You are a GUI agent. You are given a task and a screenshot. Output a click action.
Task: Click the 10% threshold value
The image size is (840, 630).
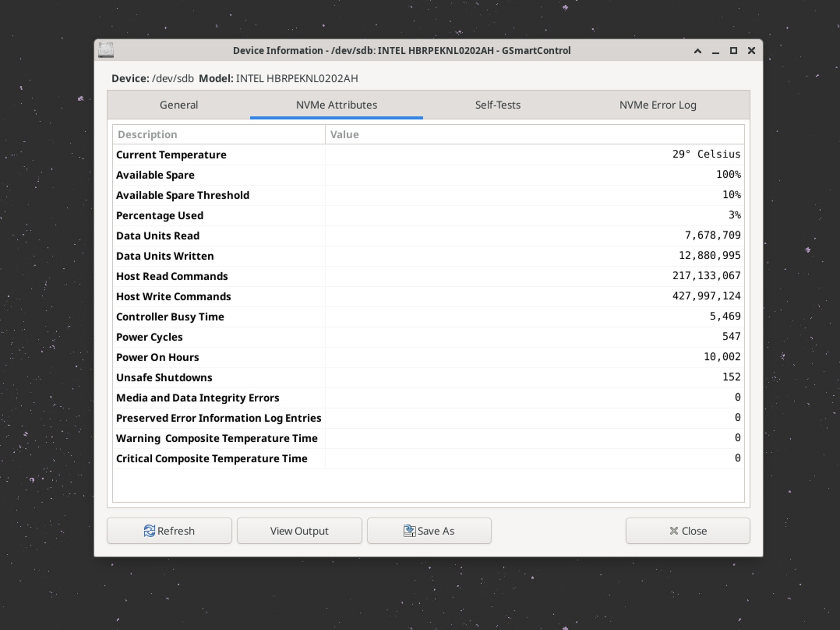click(732, 194)
